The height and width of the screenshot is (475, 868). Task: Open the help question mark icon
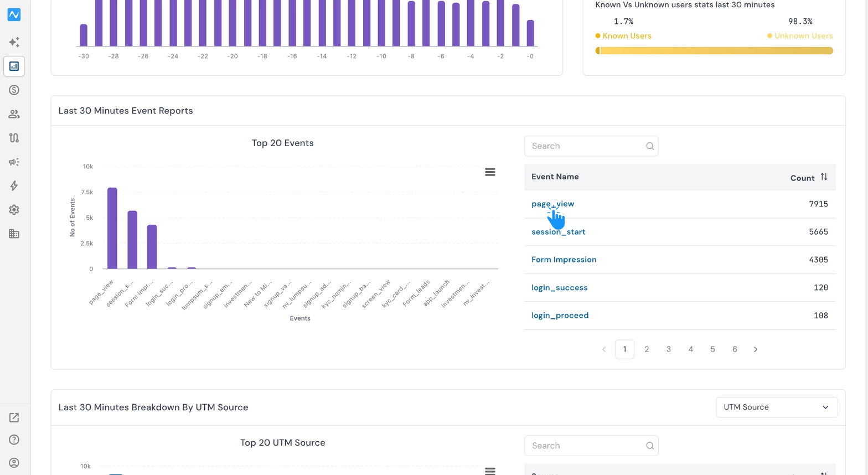coord(14,440)
